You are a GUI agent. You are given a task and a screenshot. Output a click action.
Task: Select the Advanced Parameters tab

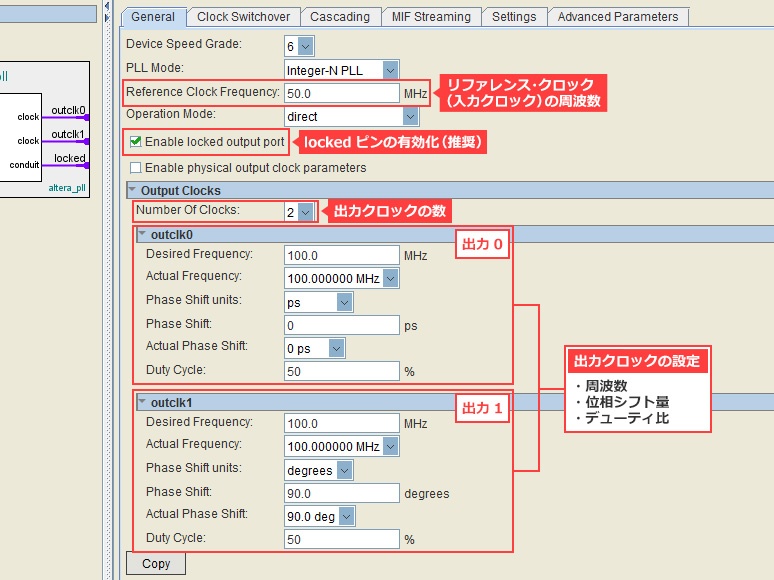(x=617, y=17)
